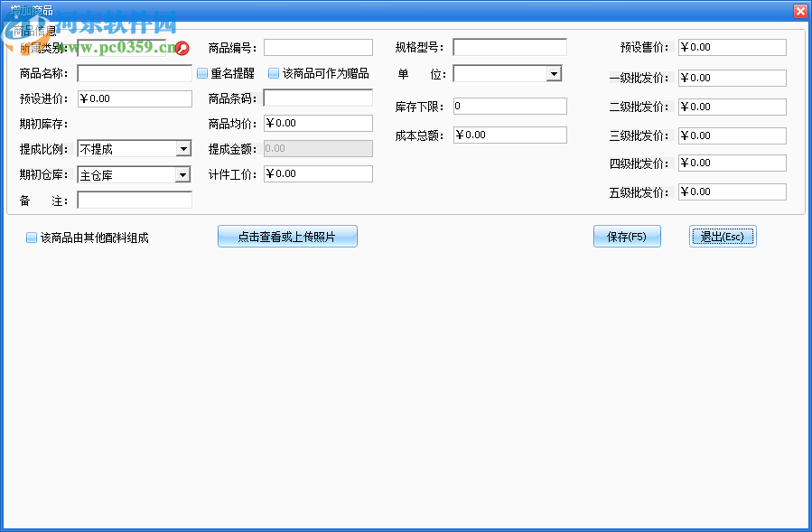Click the category lookup magnifier icon
The width and height of the screenshot is (812, 532).
point(182,47)
